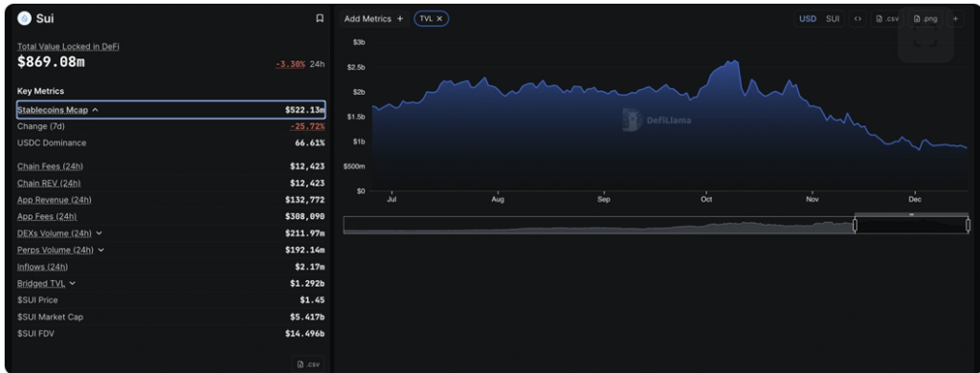Viewport: 980px width, 373px height.
Task: Open the Add Metrics menu
Action: (374, 19)
